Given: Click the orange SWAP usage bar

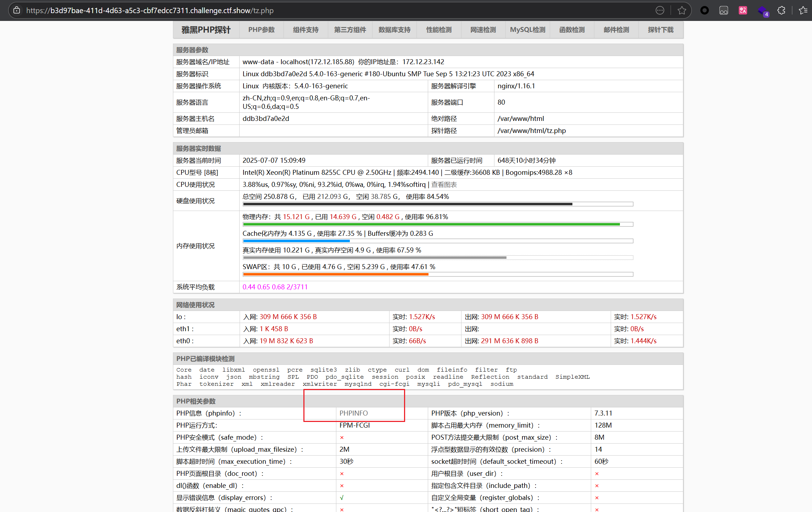Looking at the screenshot, I should (438, 274).
